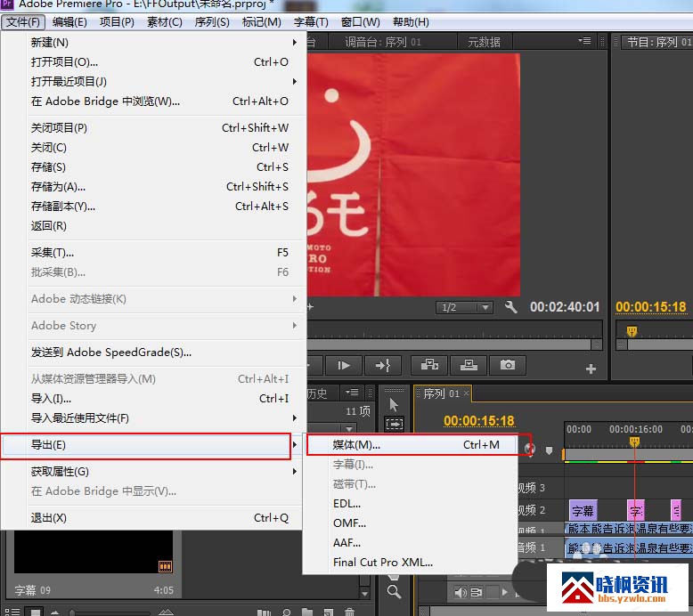693x616 pixels.
Task: Switch to the 元数据 tab
Action: click(484, 42)
